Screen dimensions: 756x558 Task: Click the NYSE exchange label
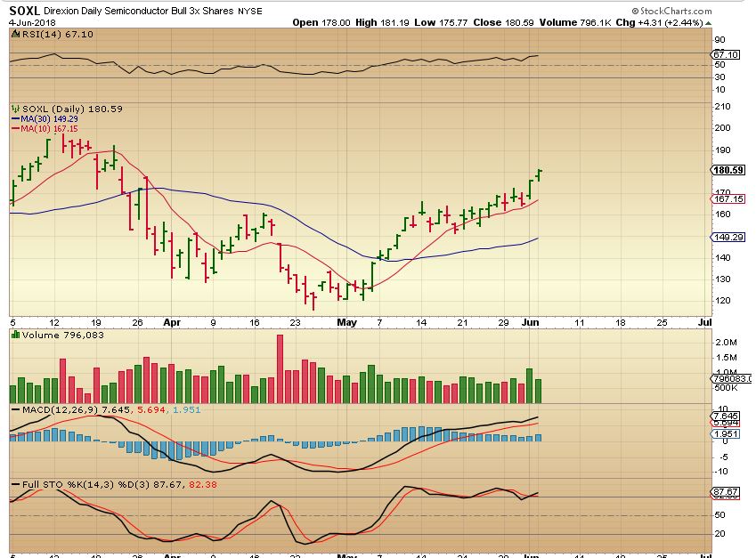249,11
